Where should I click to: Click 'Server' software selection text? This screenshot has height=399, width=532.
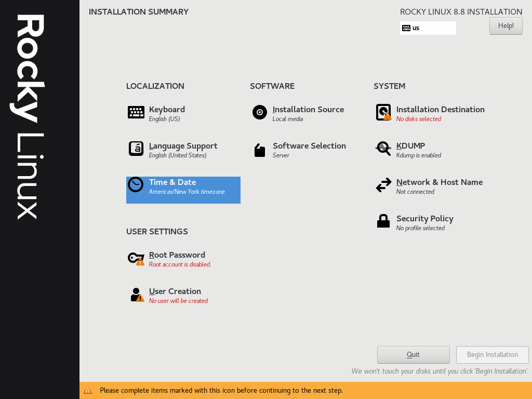coord(281,155)
